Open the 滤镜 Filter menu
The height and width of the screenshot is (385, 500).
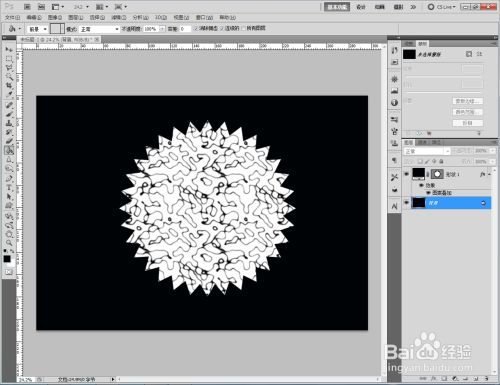pos(119,17)
